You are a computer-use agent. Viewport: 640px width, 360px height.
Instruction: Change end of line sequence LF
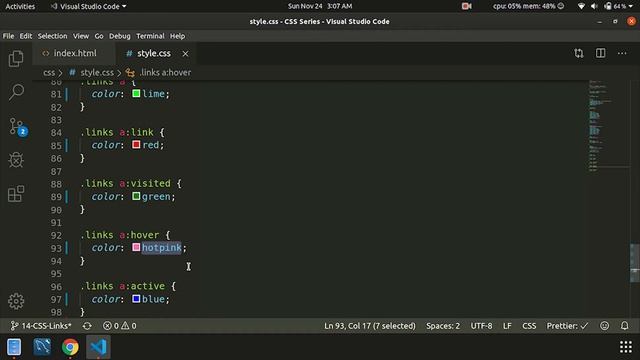[x=507, y=326]
